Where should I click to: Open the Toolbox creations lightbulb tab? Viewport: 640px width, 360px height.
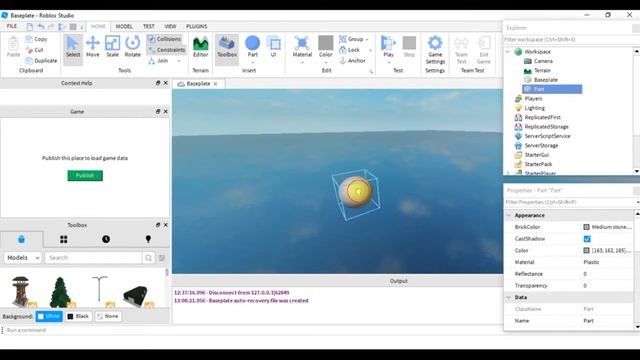pyautogui.click(x=148, y=239)
